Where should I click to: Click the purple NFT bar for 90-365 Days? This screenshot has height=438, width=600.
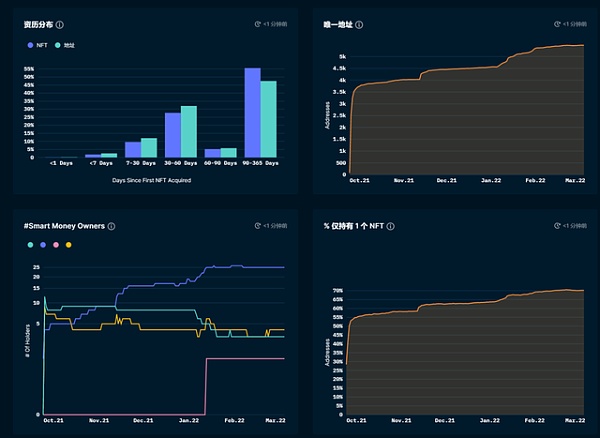[x=253, y=112]
